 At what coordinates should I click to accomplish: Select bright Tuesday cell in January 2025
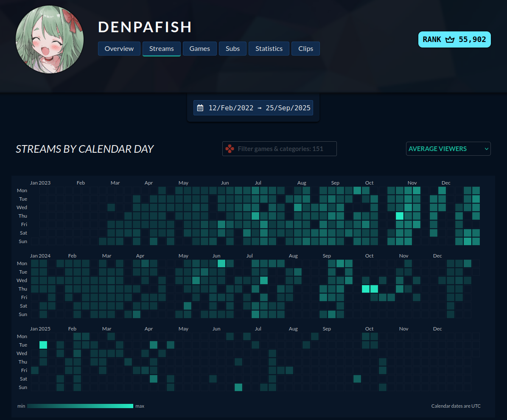[43, 345]
